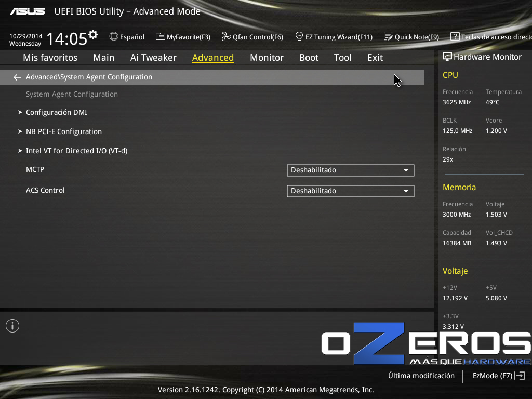Click Hardware Monitor title text
532x399 pixels.
(x=487, y=57)
